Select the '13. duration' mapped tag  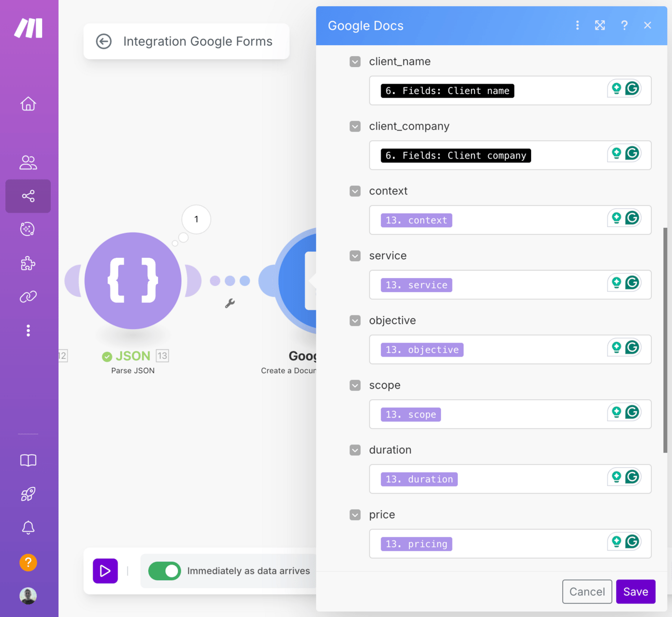tap(419, 479)
